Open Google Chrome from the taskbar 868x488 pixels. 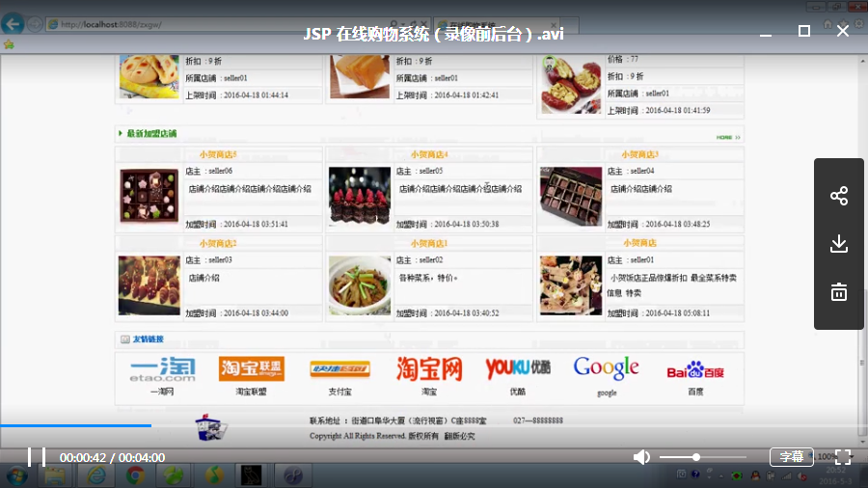click(x=135, y=475)
